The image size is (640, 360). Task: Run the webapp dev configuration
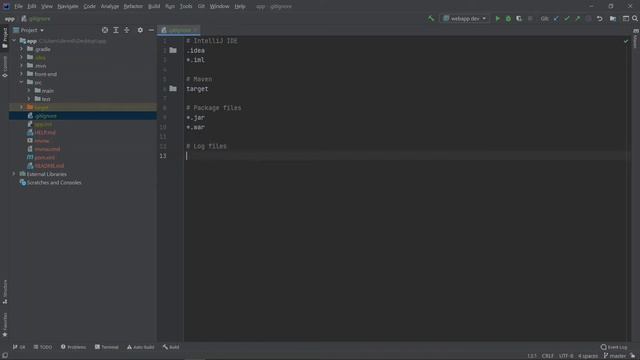pyautogui.click(x=497, y=18)
